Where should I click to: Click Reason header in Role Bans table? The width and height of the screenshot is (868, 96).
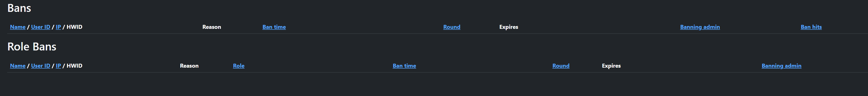tap(189, 66)
